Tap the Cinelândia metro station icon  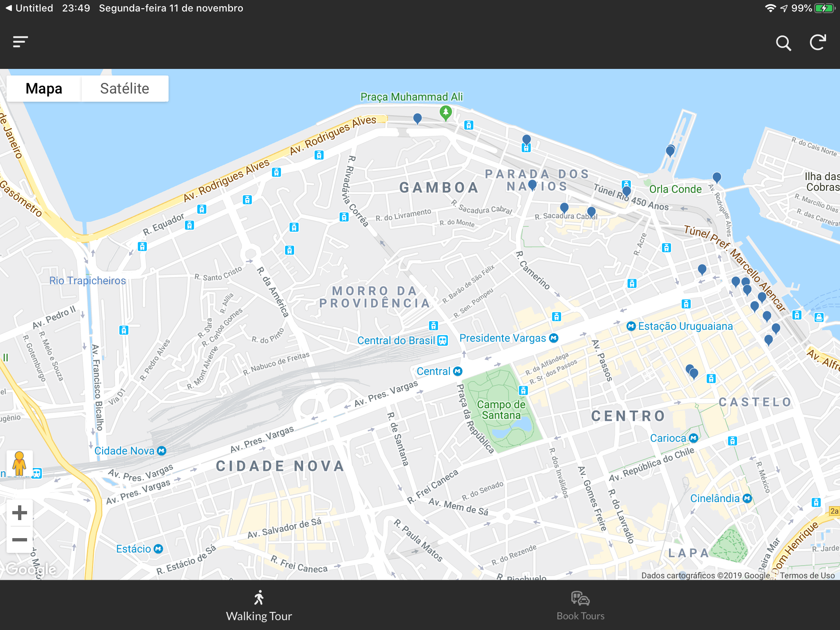[747, 498]
